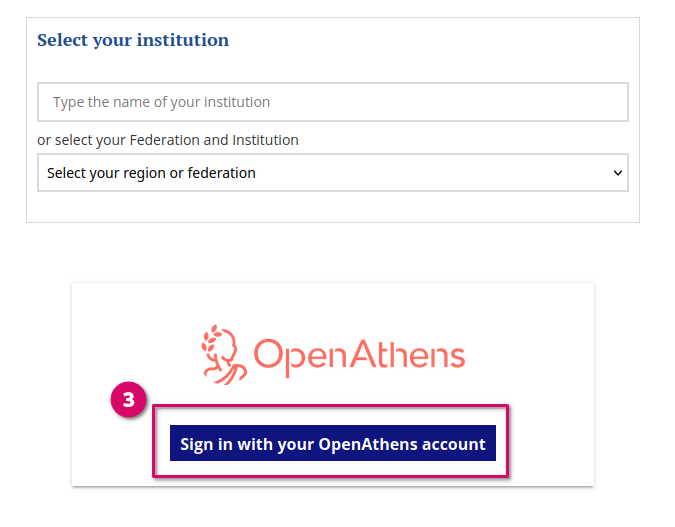Click the dark blue OpenAthens sign-in button
The width and height of the screenshot is (675, 527).
[332, 444]
